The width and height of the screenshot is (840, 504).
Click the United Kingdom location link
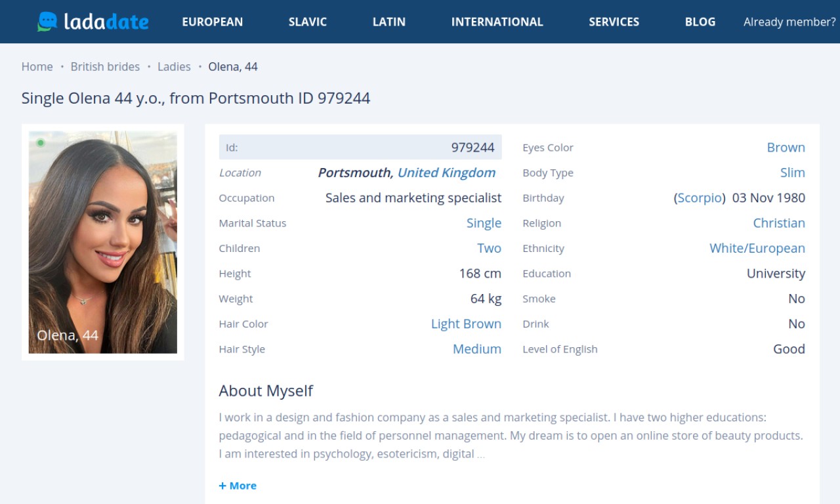[x=446, y=173]
